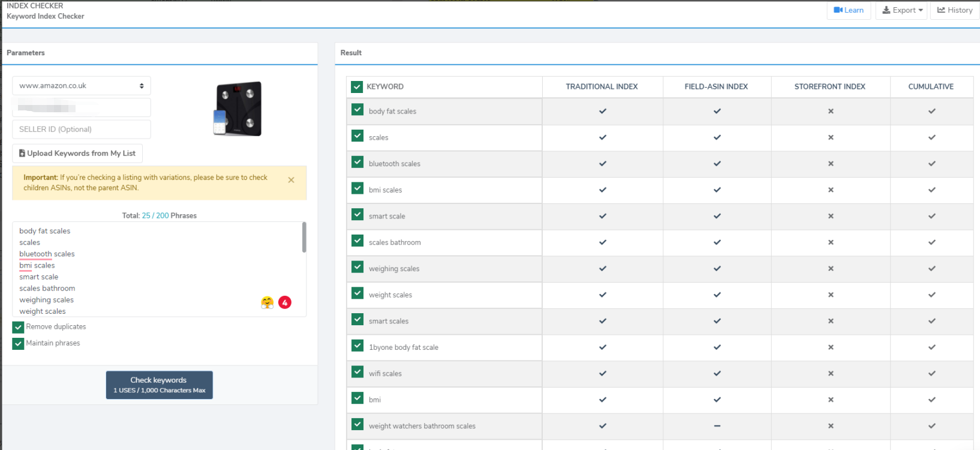Image resolution: width=980 pixels, height=450 pixels.
Task: Uncheck the body fat scales row
Action: [357, 110]
